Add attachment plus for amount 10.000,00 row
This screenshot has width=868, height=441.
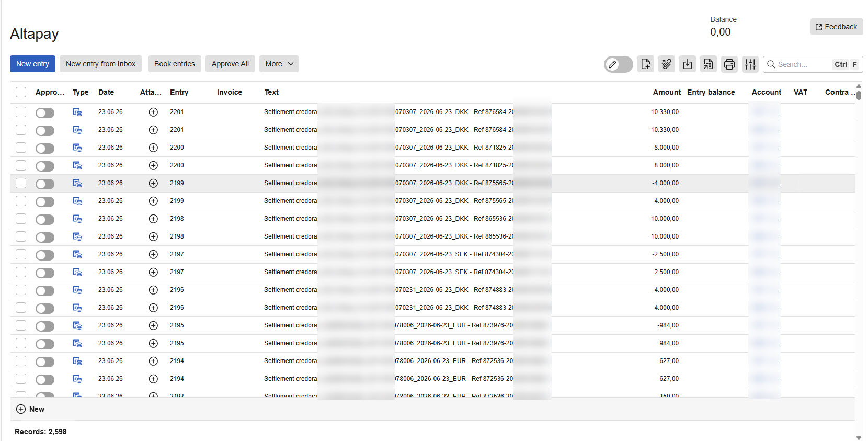click(153, 236)
